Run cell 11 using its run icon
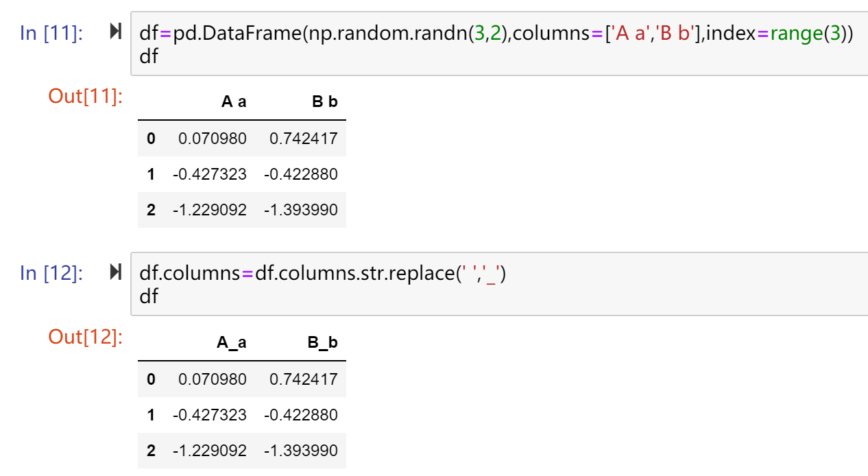The image size is (868, 476). click(x=115, y=32)
